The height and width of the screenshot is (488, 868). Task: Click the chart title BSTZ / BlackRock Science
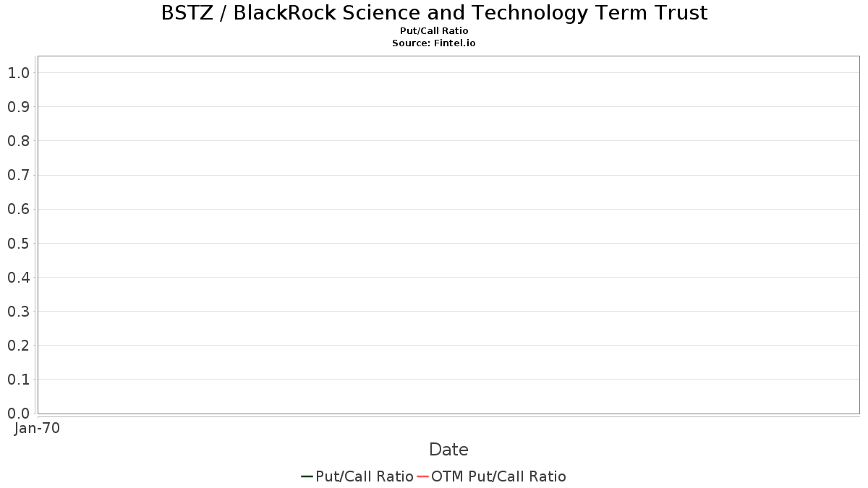434,13
